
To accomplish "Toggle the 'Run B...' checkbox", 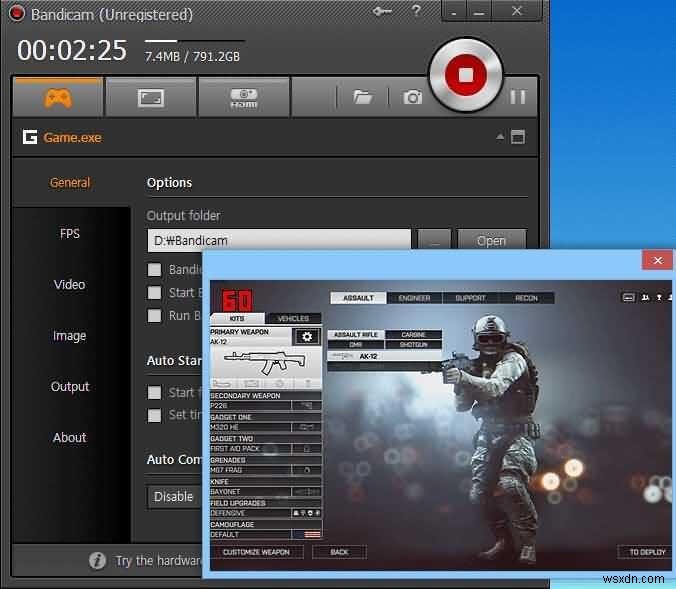I will 154,316.
